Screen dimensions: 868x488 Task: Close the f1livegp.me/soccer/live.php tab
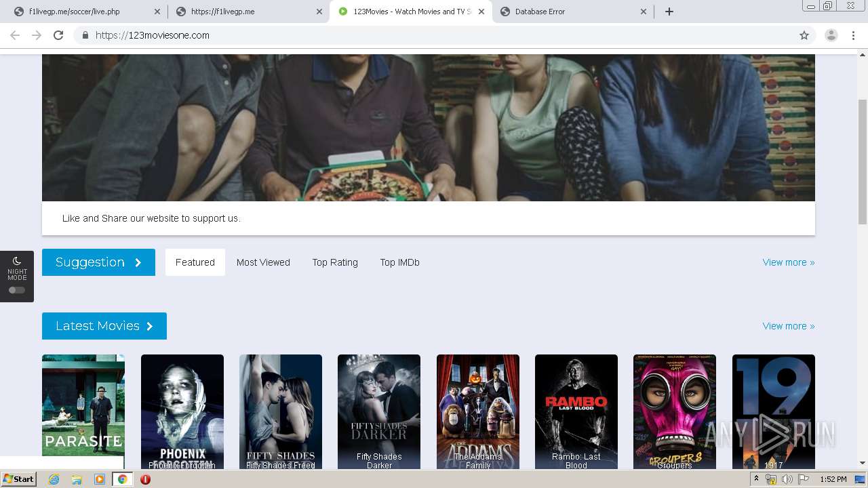pyautogui.click(x=157, y=12)
